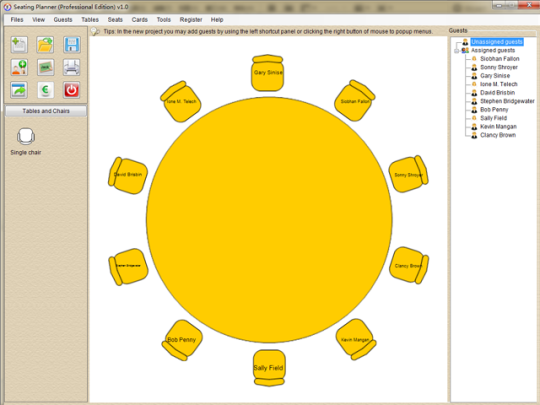Select Stephen Bridgewater in the guest tree

click(x=507, y=101)
